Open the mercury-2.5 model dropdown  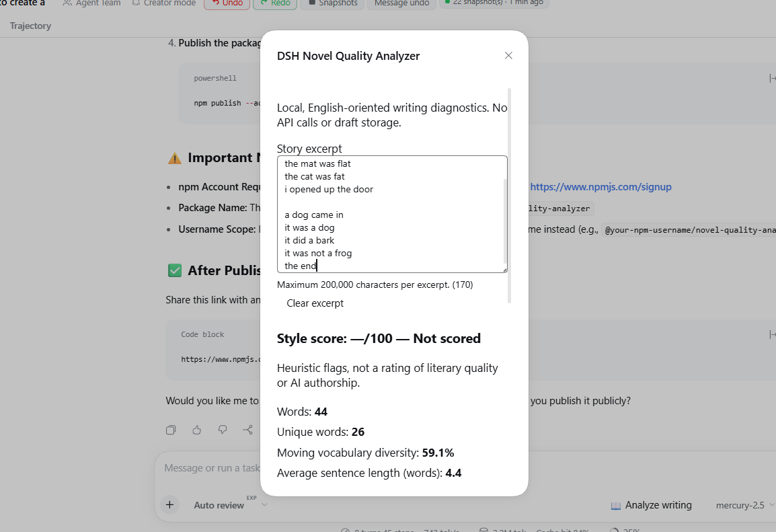[745, 505]
